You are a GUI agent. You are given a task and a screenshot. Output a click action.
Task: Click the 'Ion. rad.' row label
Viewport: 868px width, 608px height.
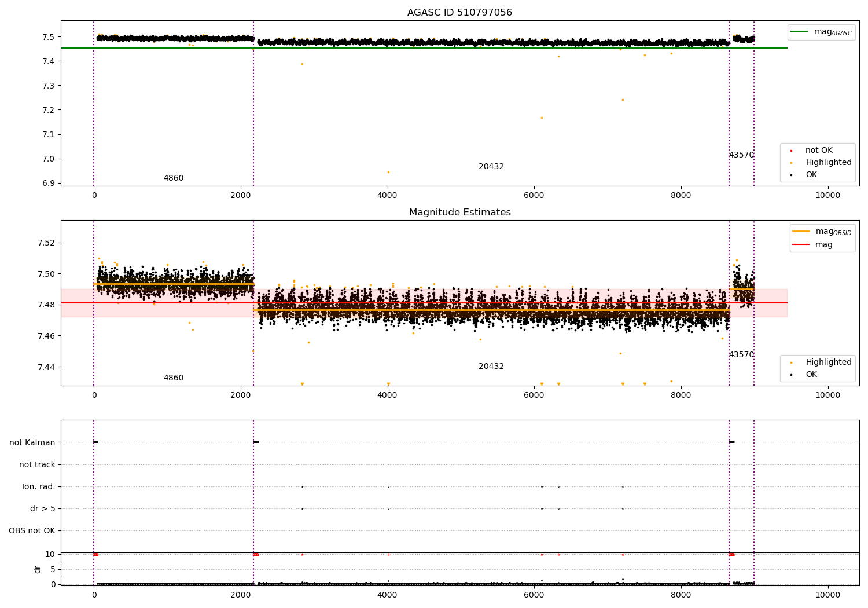tap(39, 487)
